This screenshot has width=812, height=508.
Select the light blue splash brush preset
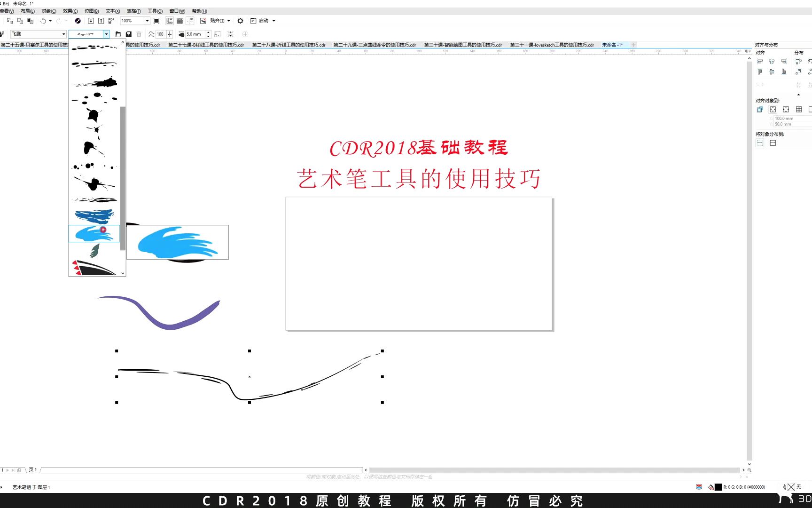[x=94, y=234]
